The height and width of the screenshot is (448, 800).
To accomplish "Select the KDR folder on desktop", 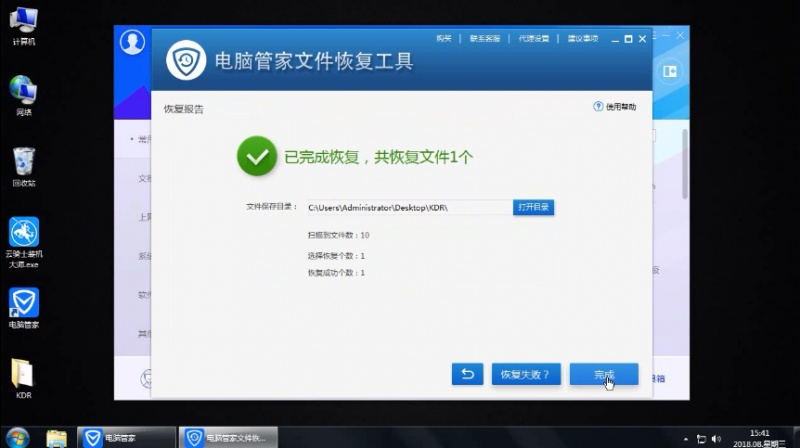I will click(x=23, y=379).
